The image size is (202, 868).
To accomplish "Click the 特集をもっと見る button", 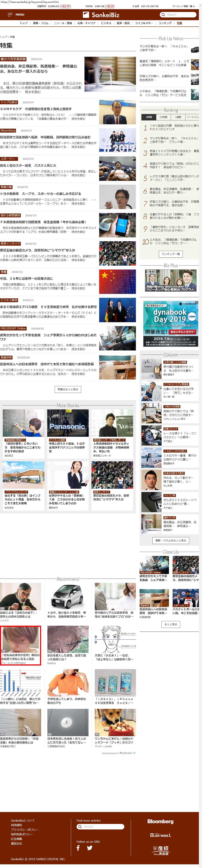I will (68, 389).
